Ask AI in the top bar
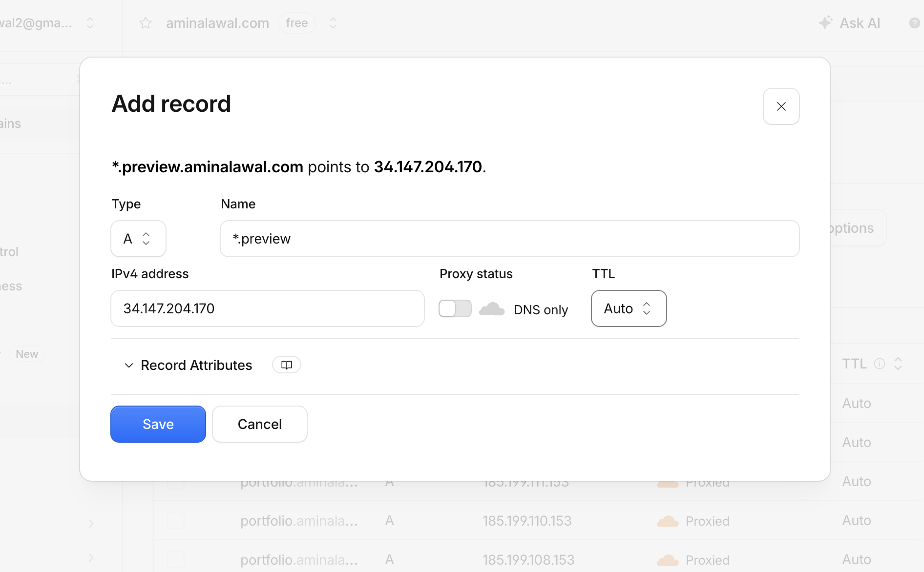Image resolution: width=924 pixels, height=572 pixels. 850,23
